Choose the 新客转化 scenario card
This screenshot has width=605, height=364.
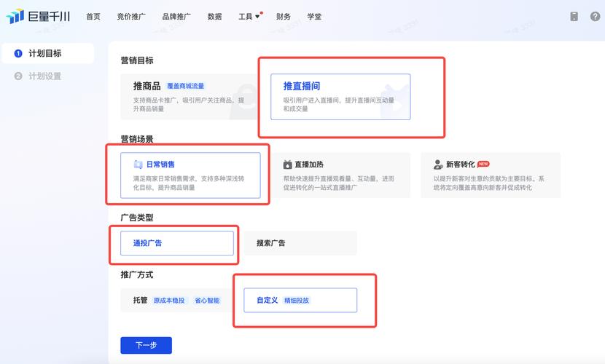(491, 175)
